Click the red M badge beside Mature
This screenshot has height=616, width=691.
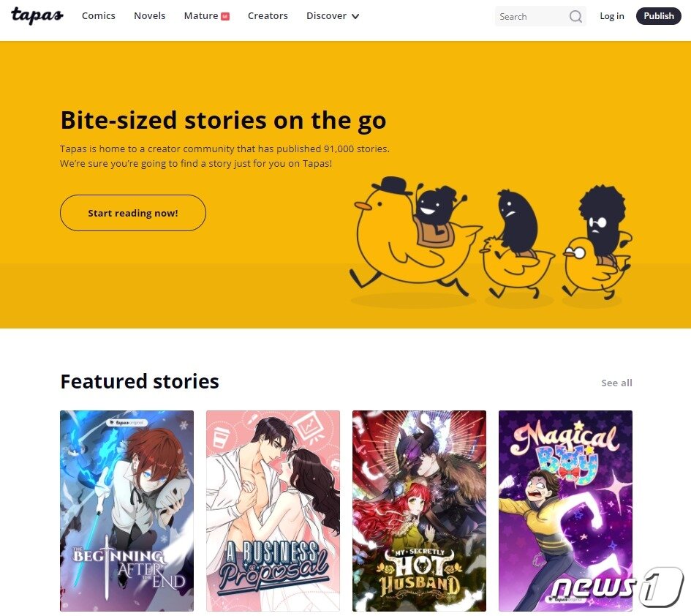tap(225, 16)
